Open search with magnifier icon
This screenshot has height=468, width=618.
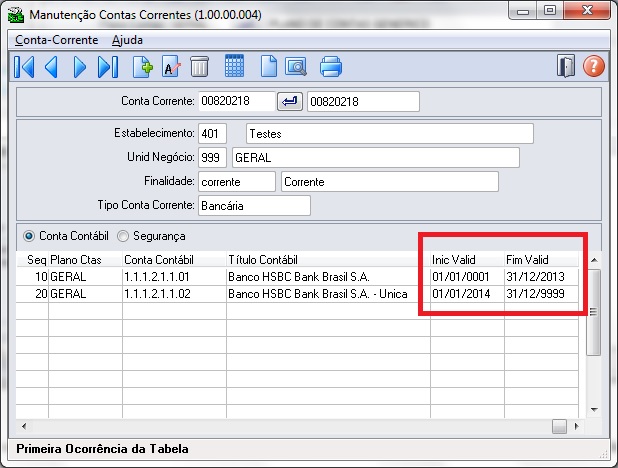pyautogui.click(x=296, y=67)
